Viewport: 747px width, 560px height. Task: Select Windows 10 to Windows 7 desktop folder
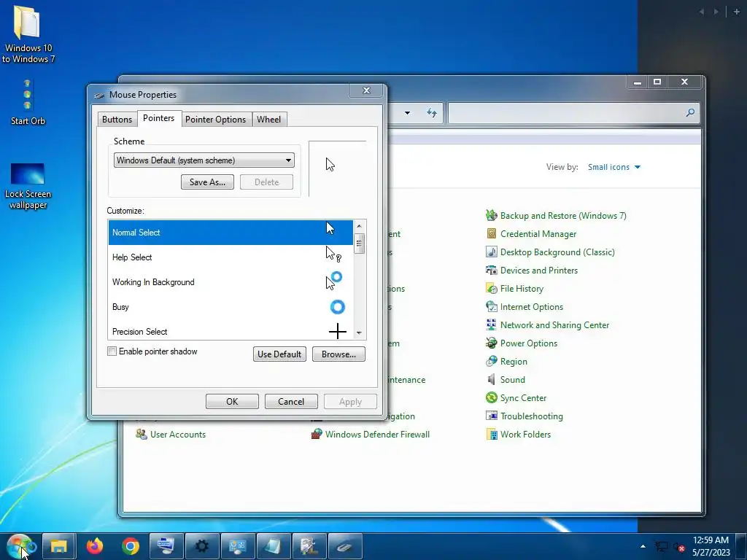(28, 34)
